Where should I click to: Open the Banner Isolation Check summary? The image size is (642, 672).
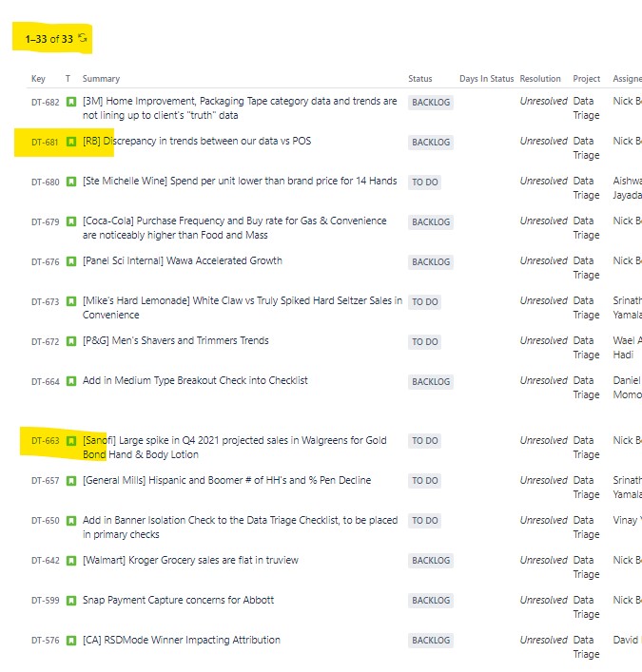[x=241, y=527]
